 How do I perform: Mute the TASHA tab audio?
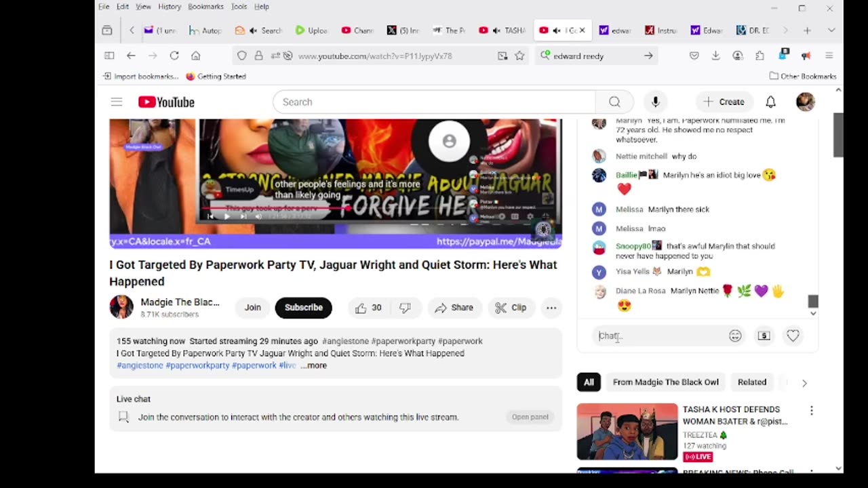pyautogui.click(x=496, y=30)
